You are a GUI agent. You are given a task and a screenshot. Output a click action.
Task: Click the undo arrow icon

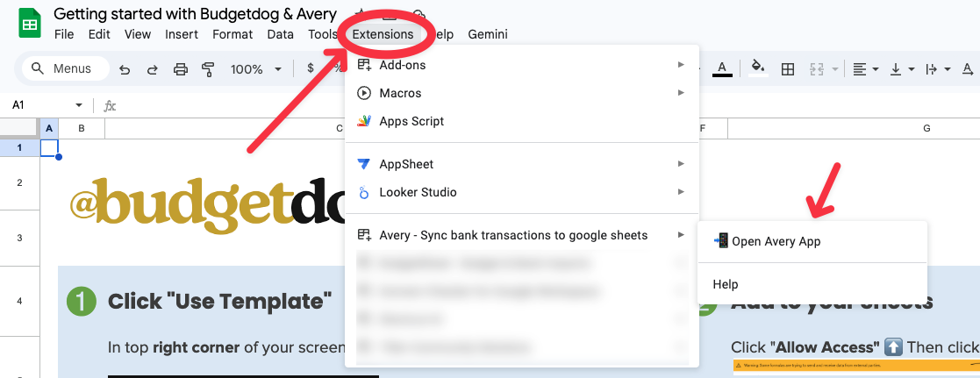point(125,69)
